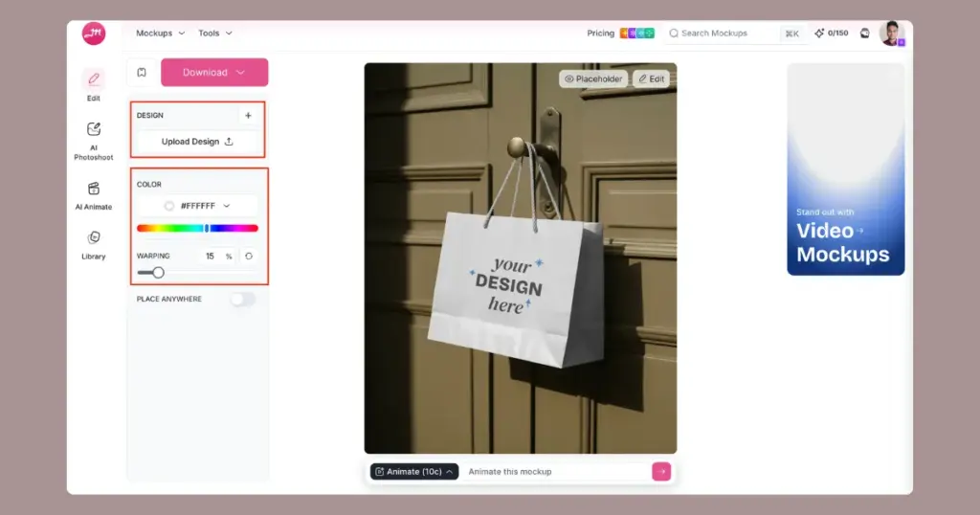Viewport: 980px width, 515px height.
Task: Adjust the rainbow hue slider
Action: [197, 228]
